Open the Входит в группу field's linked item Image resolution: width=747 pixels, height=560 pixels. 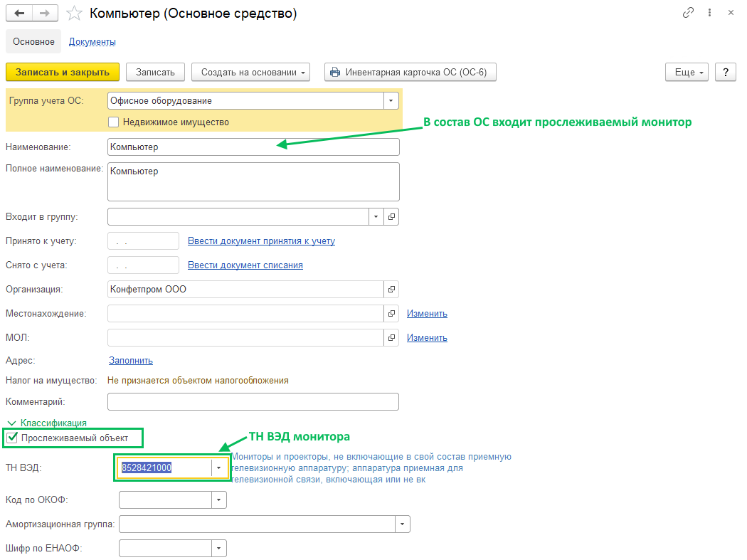click(x=391, y=217)
